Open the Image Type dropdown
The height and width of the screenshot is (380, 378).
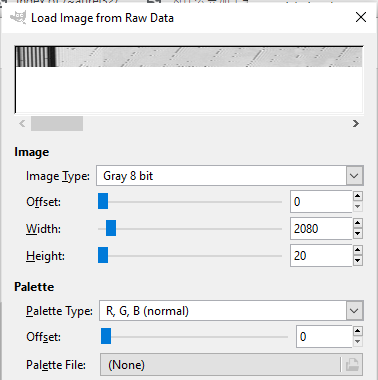pos(230,176)
